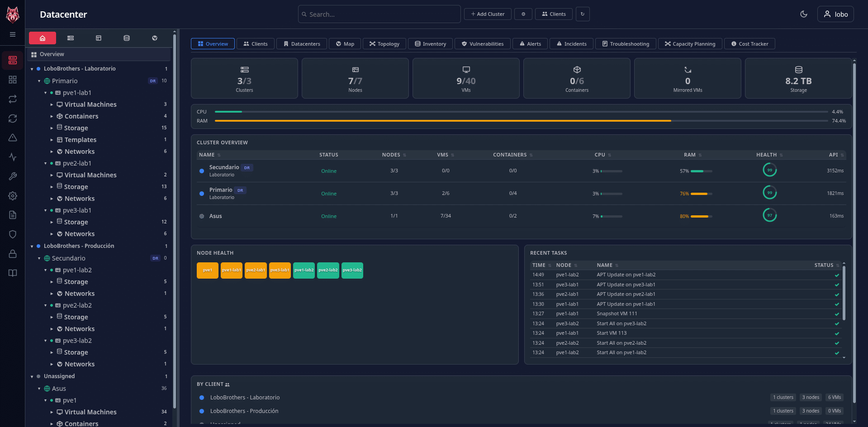Click the lock icon in left rail

pyautogui.click(x=13, y=254)
